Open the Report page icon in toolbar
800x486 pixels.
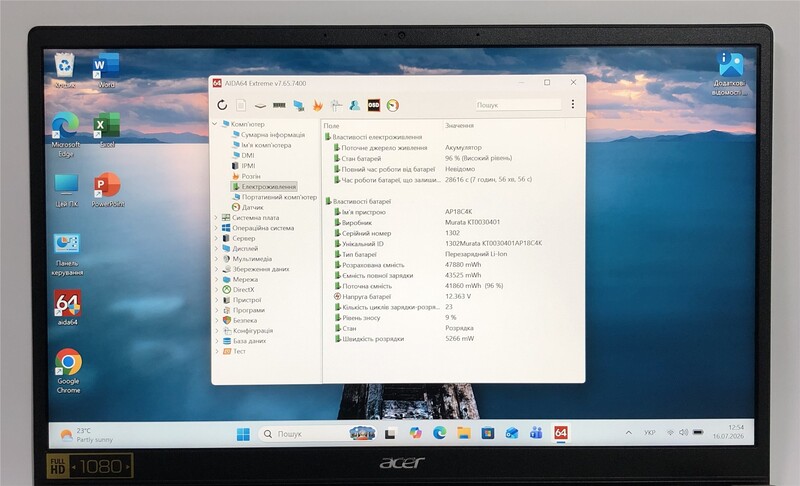click(241, 105)
